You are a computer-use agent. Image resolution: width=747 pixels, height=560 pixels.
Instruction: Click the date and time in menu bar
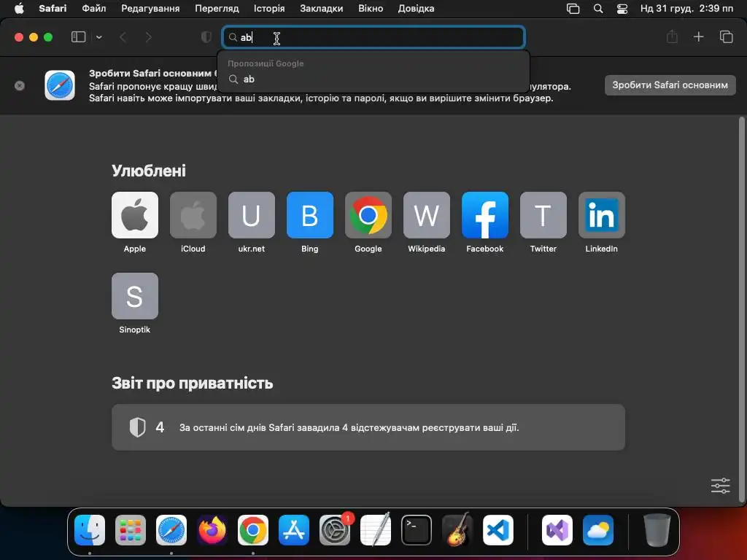[686, 8]
